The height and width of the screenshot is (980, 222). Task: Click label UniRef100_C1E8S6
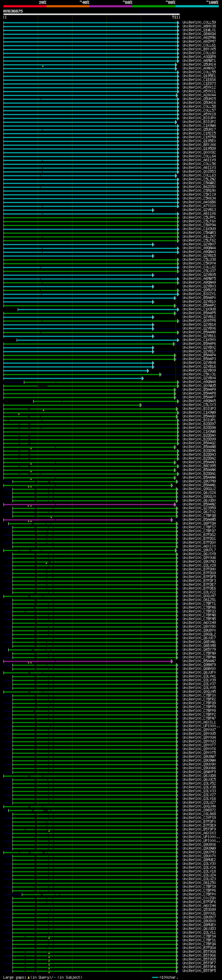point(199,80)
